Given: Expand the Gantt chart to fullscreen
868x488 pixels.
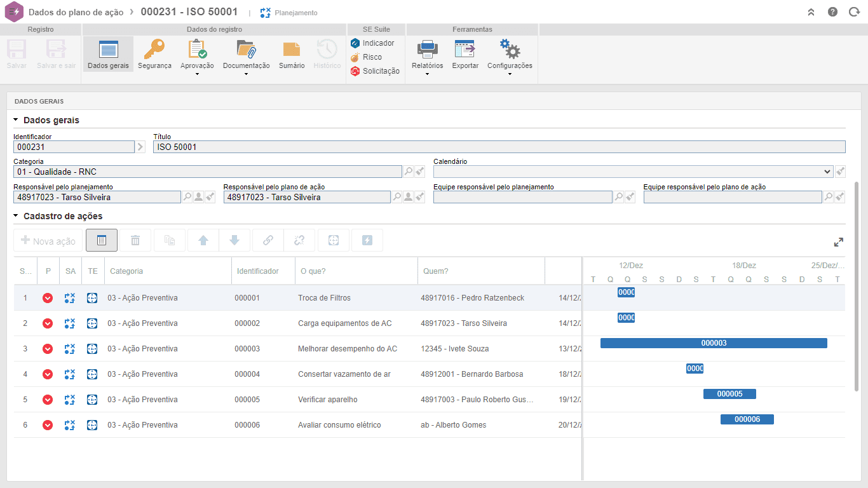Looking at the screenshot, I should pos(839,242).
